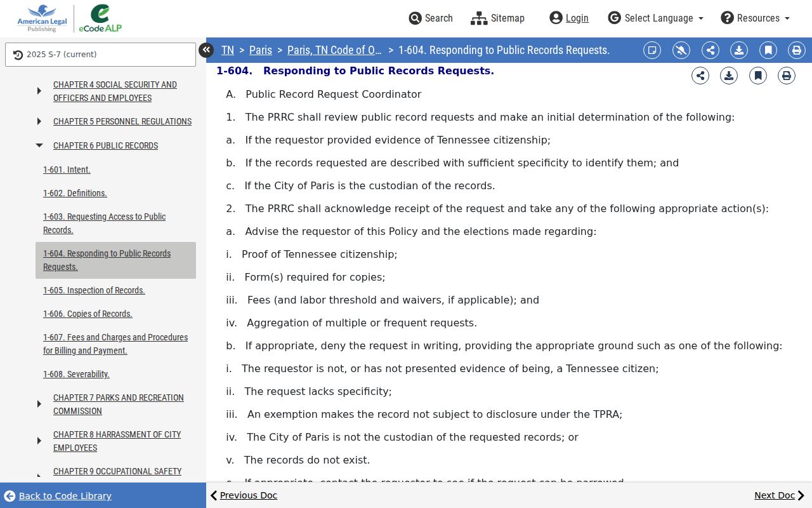
Task: Expand the Chapter 7 Parks and Recreation arrow
Action: click(x=39, y=404)
